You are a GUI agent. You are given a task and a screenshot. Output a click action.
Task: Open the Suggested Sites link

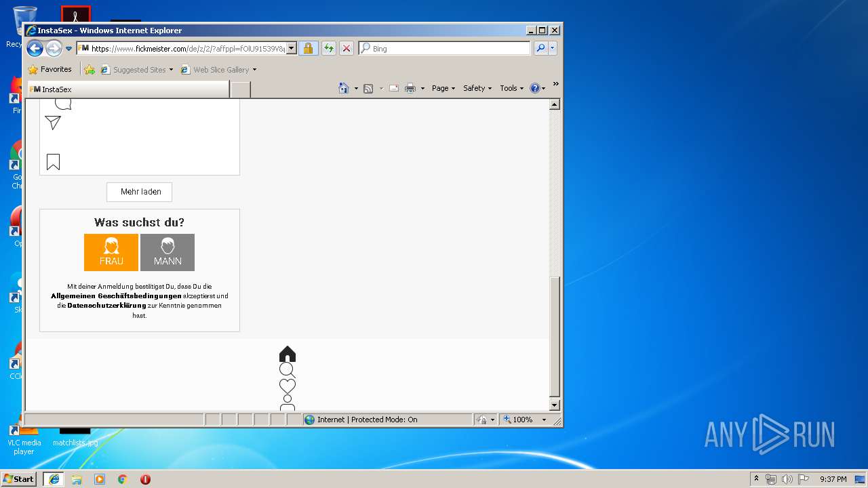point(136,69)
